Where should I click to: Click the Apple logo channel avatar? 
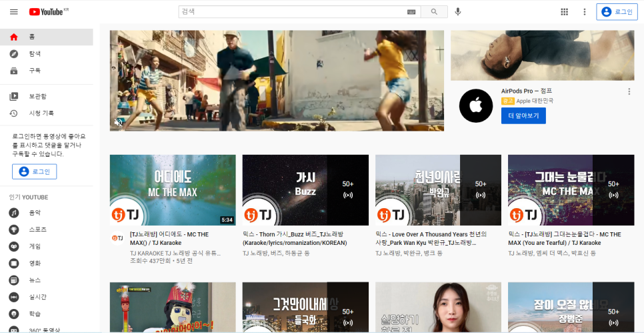[x=475, y=105]
